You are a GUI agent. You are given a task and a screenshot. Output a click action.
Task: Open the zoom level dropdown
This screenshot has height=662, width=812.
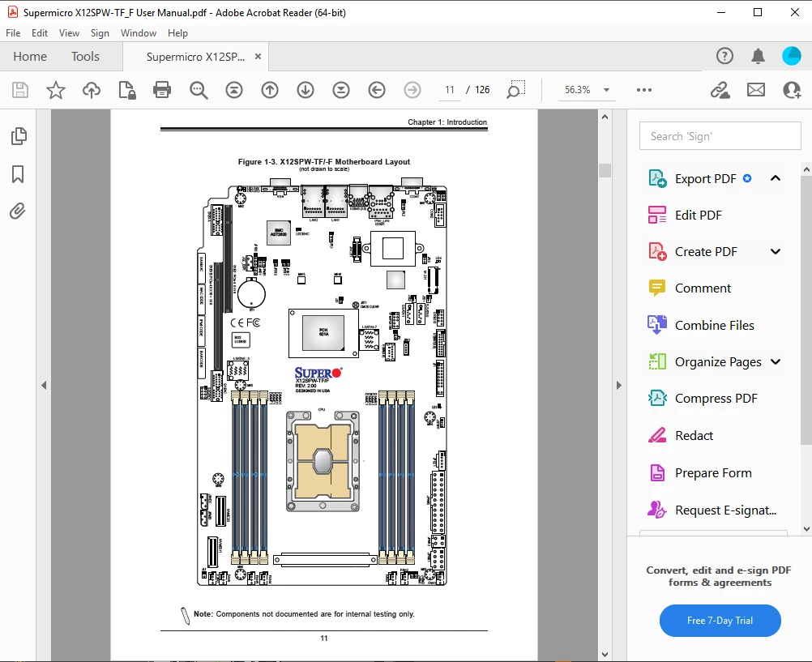[606, 90]
